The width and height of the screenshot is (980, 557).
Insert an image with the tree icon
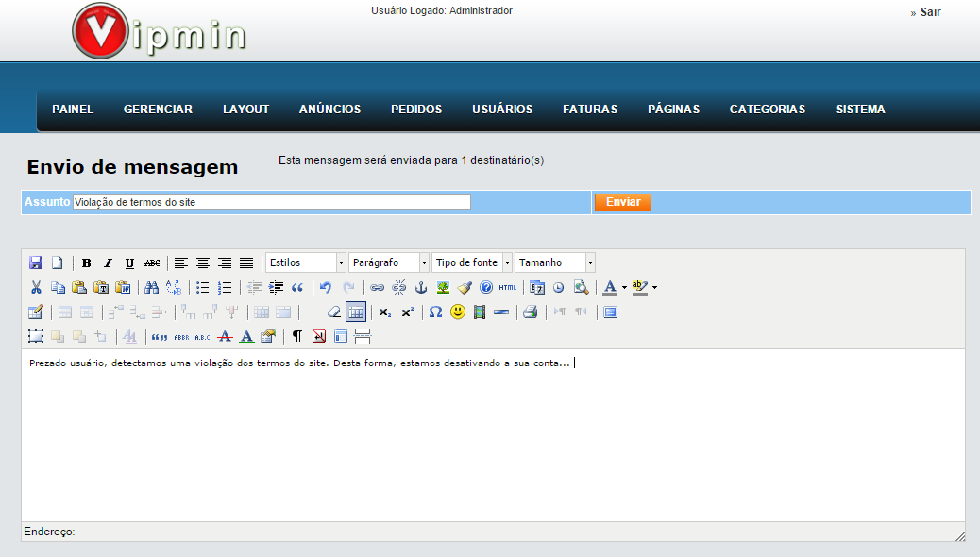click(x=443, y=288)
